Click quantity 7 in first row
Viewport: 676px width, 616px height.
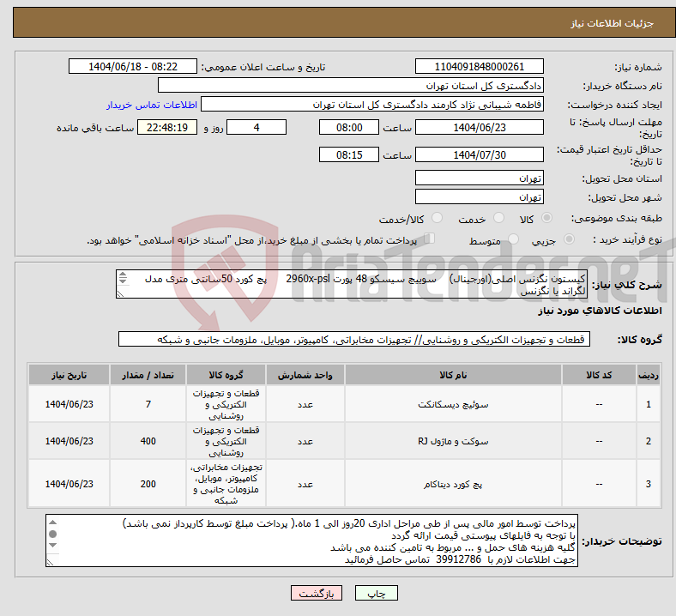point(148,404)
